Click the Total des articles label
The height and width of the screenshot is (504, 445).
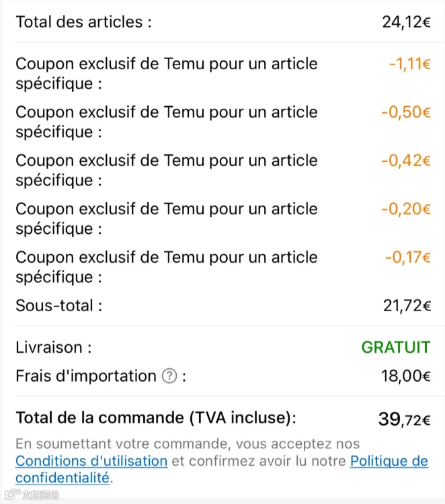click(83, 22)
